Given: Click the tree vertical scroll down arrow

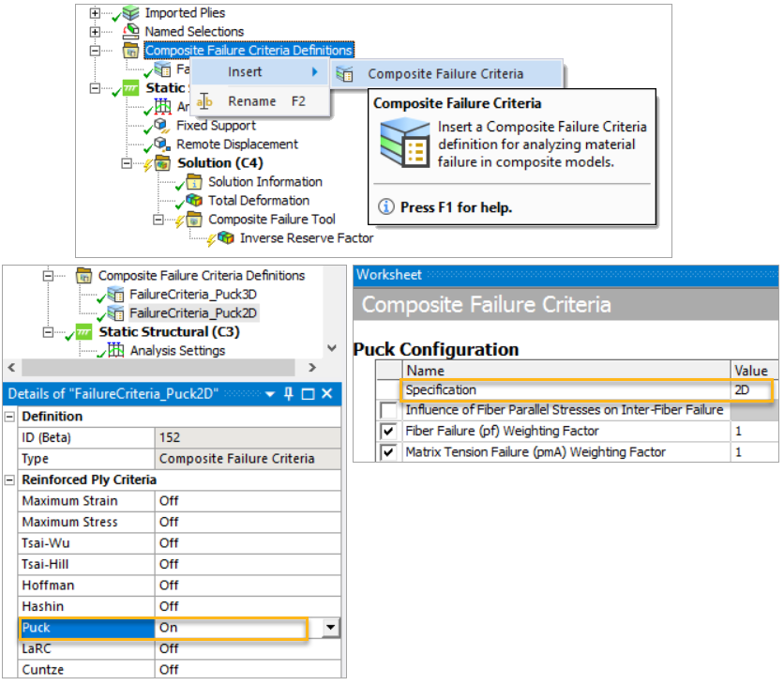Looking at the screenshot, I should 331,348.
